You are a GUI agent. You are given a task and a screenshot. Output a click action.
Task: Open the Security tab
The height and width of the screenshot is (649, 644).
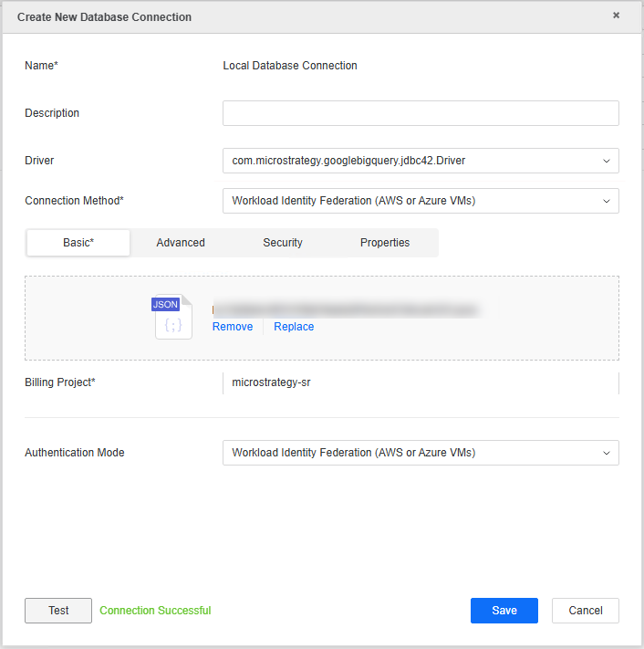pos(283,243)
